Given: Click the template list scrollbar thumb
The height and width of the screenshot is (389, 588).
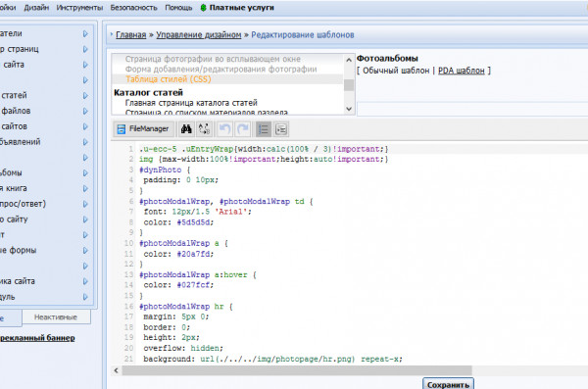Looking at the screenshot, I should 349,85.
